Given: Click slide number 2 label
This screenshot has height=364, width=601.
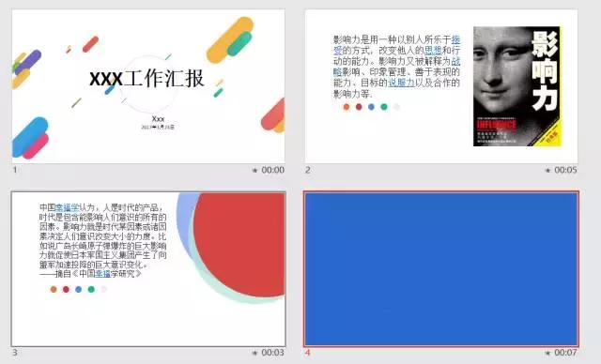Looking at the screenshot, I should coord(307,170).
